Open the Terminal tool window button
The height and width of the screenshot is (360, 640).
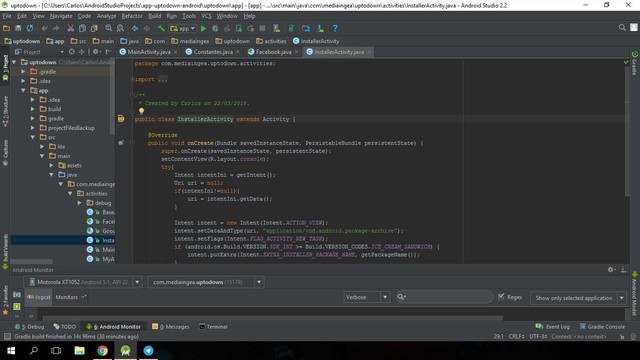(x=213, y=327)
